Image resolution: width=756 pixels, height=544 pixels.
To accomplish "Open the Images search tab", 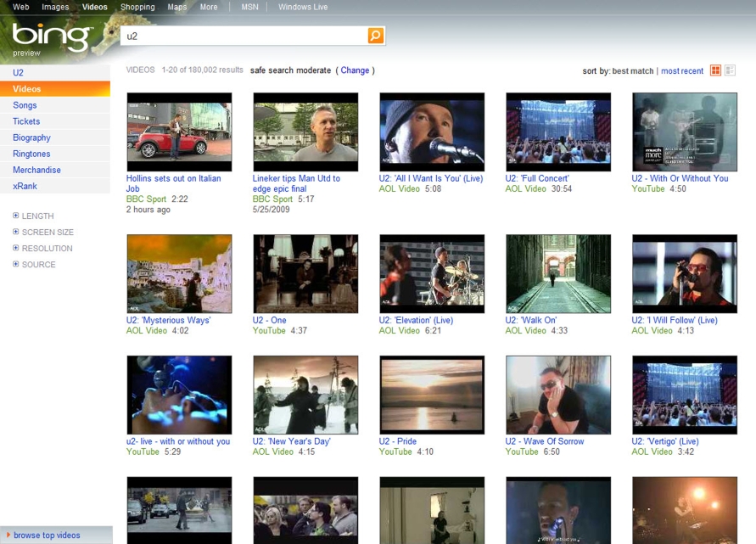I will (x=55, y=7).
